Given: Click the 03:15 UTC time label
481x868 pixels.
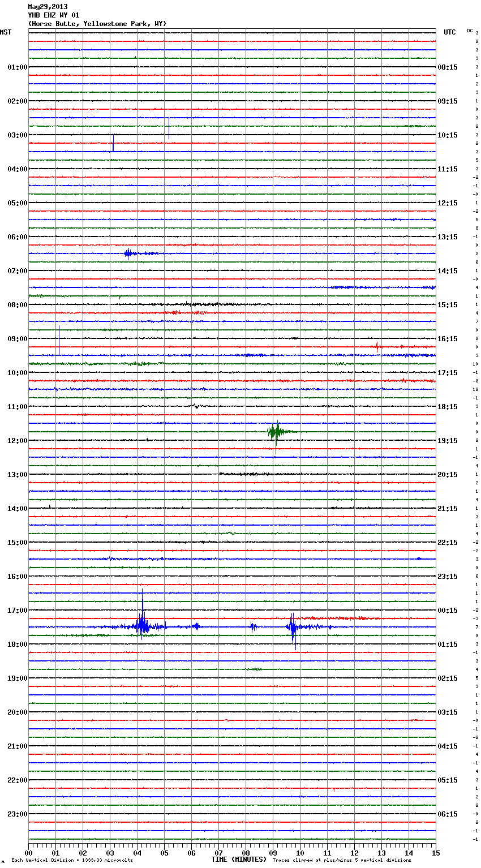Looking at the screenshot, I should click(x=448, y=712).
